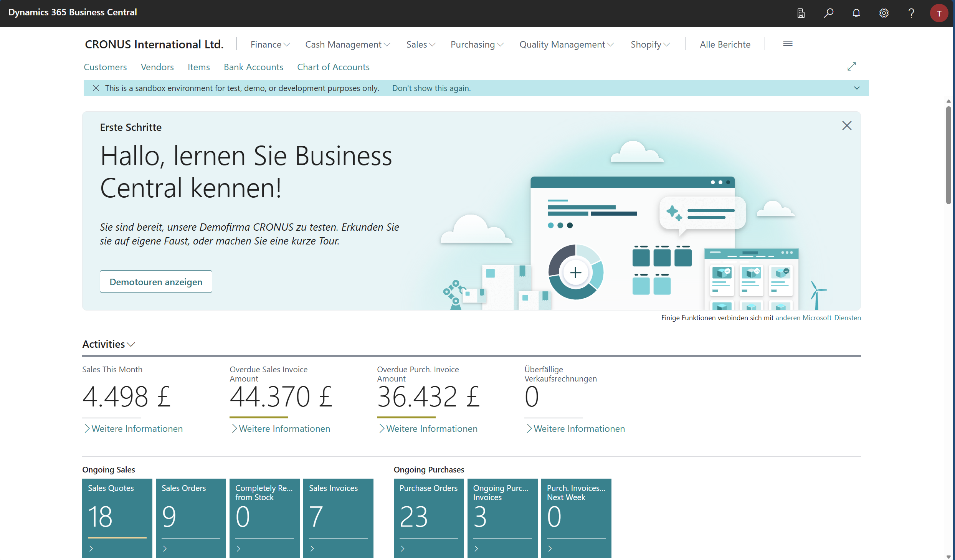
Task: Open the Alle Berichte menu item
Action: 725,45
